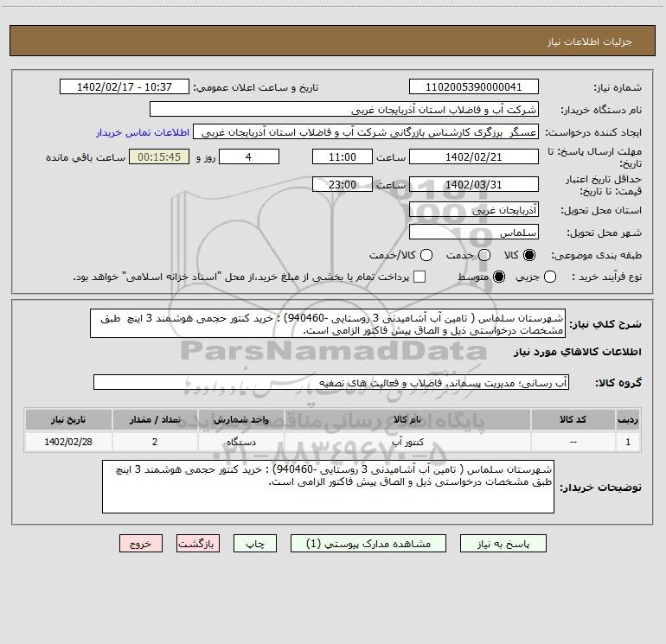Open buyer contact info link اطلاعات تماس خریدار
This screenshot has height=644, width=666.
(143, 132)
